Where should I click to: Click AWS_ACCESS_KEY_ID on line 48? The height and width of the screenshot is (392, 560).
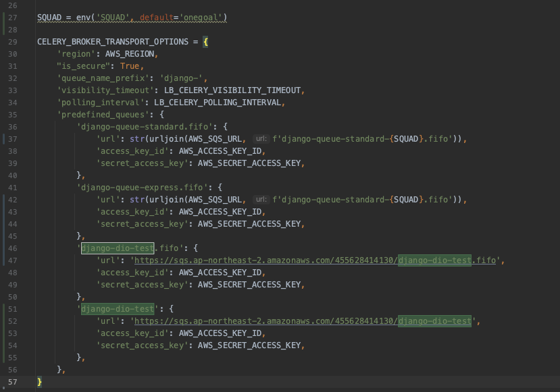(220, 273)
